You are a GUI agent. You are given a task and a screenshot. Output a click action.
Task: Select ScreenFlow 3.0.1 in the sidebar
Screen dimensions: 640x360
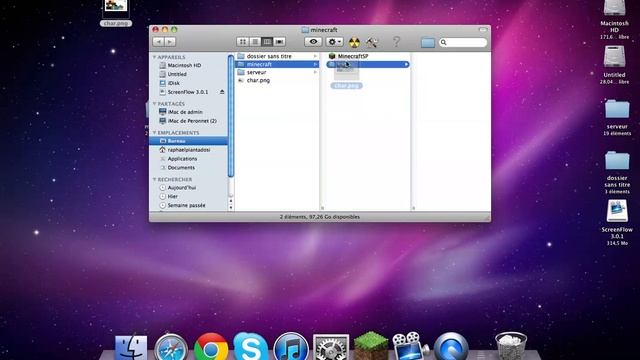pos(188,92)
